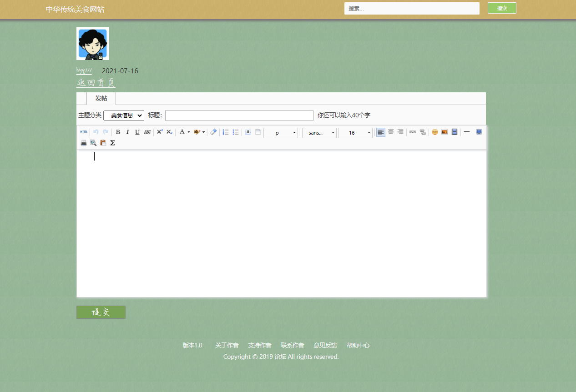This screenshot has height=392, width=576.
Task: Open the 主题分类 美食信息 dropdown
Action: click(x=124, y=116)
